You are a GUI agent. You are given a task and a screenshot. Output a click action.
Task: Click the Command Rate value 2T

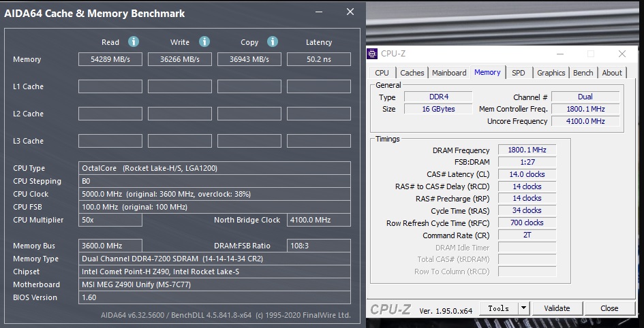[527, 235]
